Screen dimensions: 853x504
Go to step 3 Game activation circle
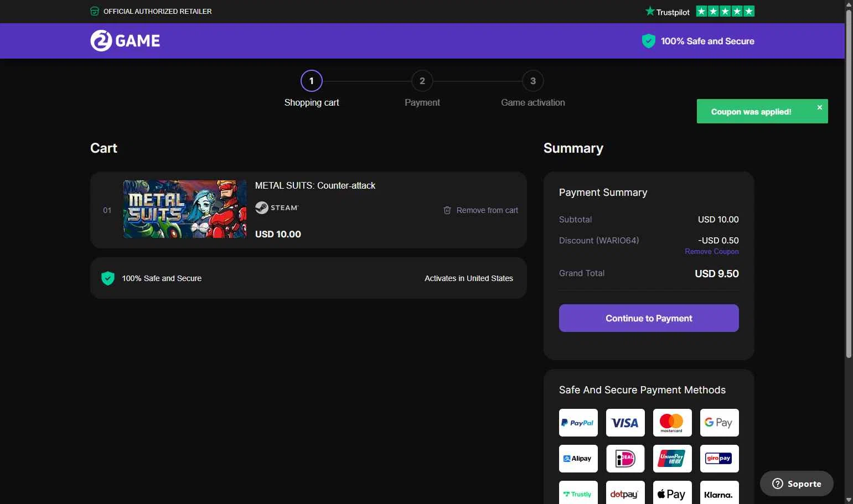tap(533, 81)
